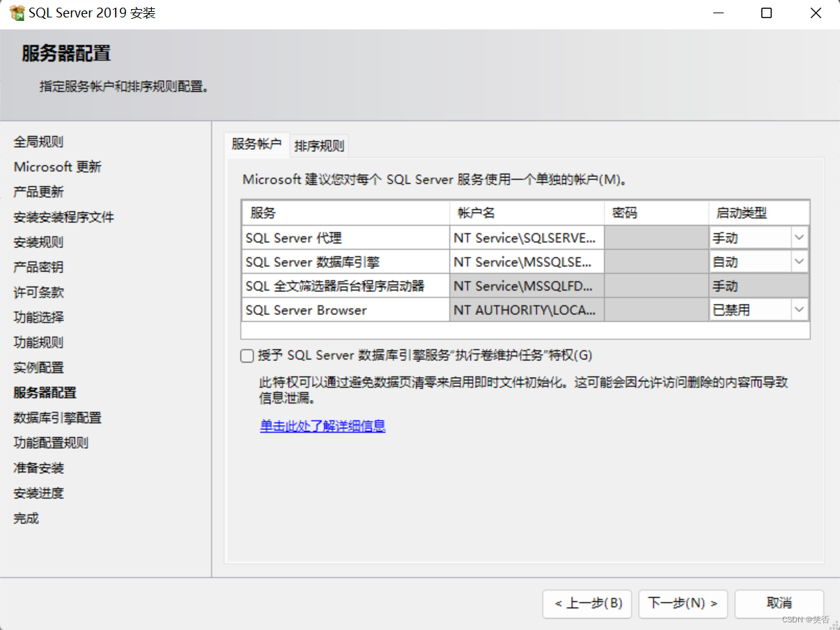Viewport: 840px width, 630px height.
Task: Select 准备安装 step in the sidebar
Action: click(x=38, y=468)
